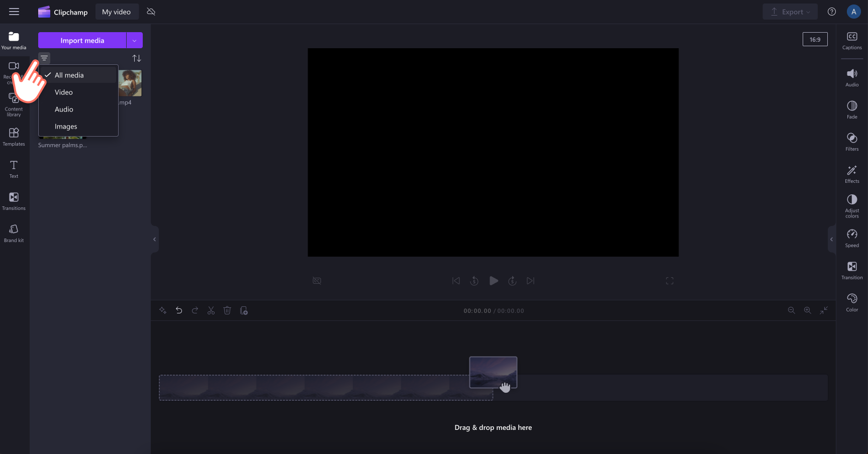
Task: Click the delete trash icon
Action: [227, 310]
